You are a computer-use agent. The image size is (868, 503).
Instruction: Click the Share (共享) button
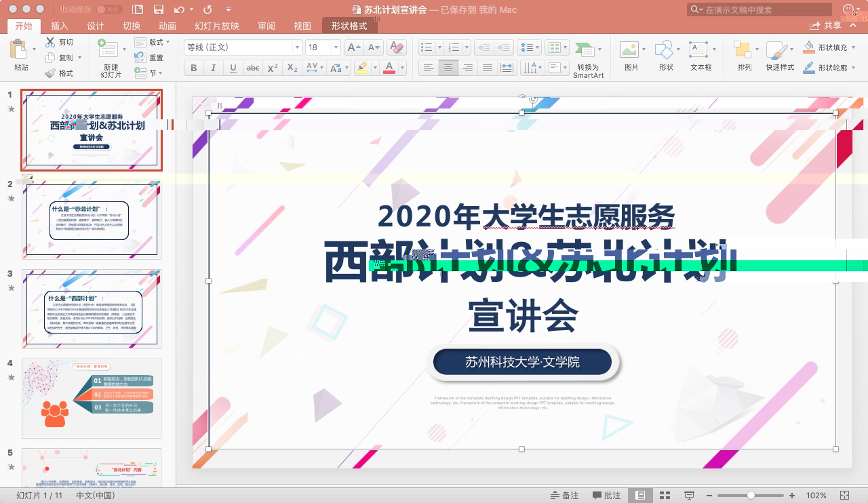click(826, 26)
